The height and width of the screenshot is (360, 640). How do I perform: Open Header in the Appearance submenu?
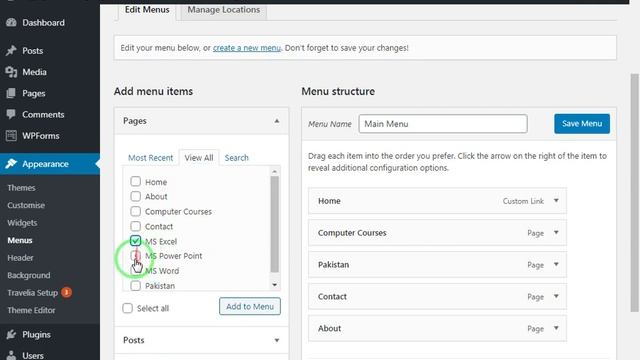pyautogui.click(x=20, y=258)
